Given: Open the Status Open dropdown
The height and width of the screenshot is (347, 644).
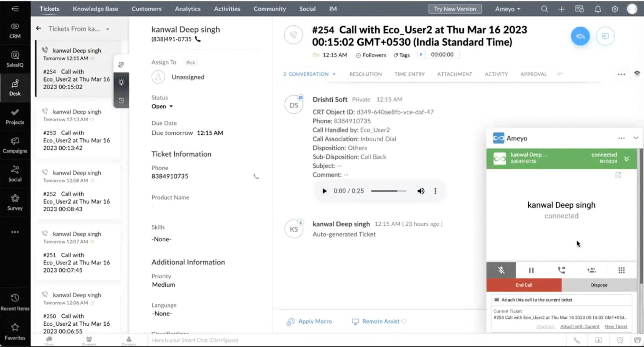Looking at the screenshot, I should coord(162,106).
